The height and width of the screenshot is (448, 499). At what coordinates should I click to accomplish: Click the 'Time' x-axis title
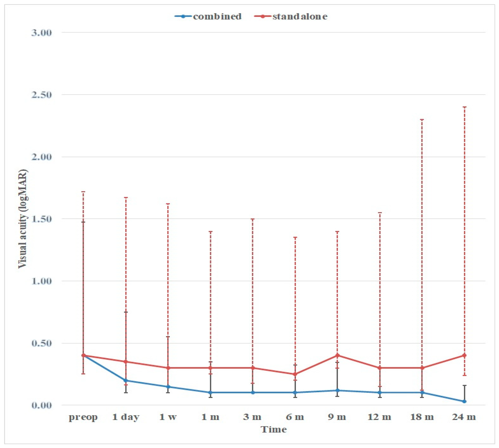pyautogui.click(x=274, y=429)
